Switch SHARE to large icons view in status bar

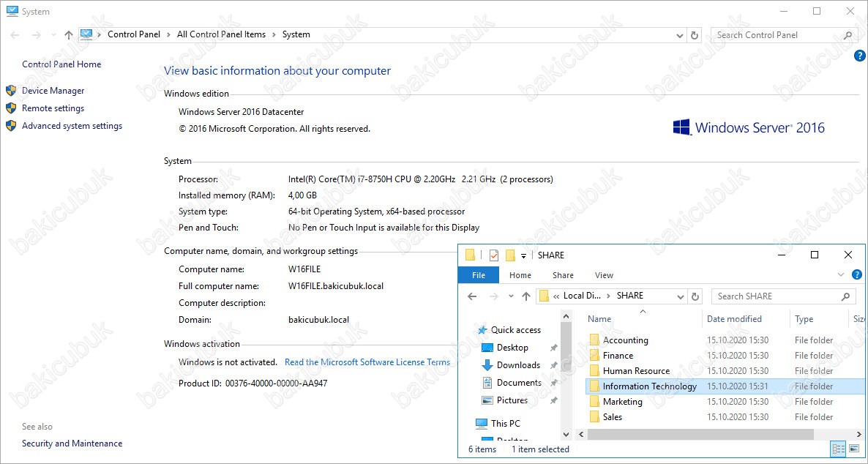853,449
